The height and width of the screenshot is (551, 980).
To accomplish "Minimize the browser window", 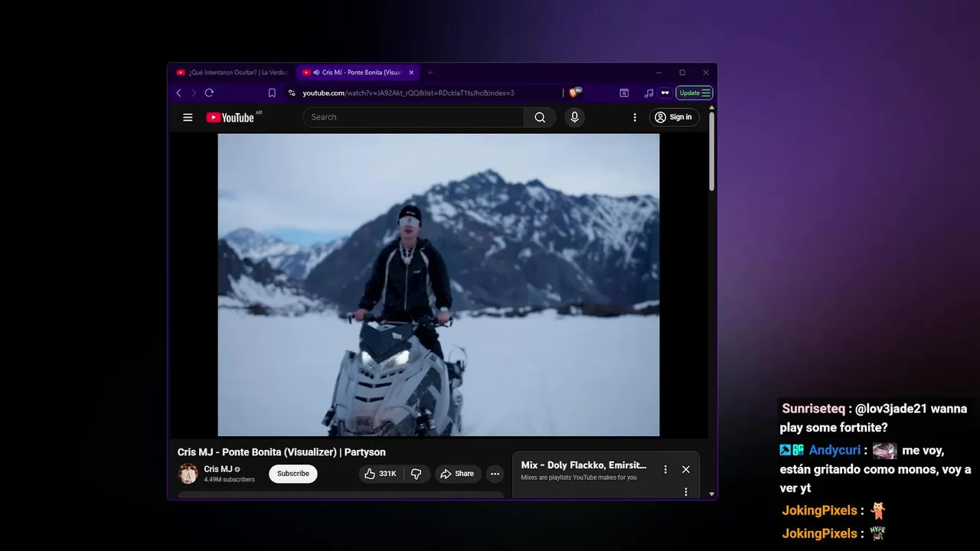I will coord(658,73).
